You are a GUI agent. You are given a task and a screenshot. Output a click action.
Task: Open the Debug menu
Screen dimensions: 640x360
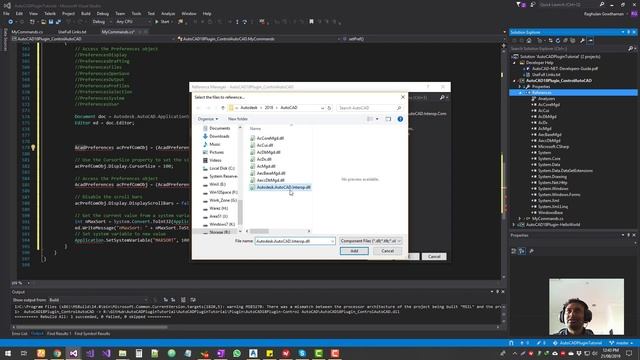click(102, 13)
